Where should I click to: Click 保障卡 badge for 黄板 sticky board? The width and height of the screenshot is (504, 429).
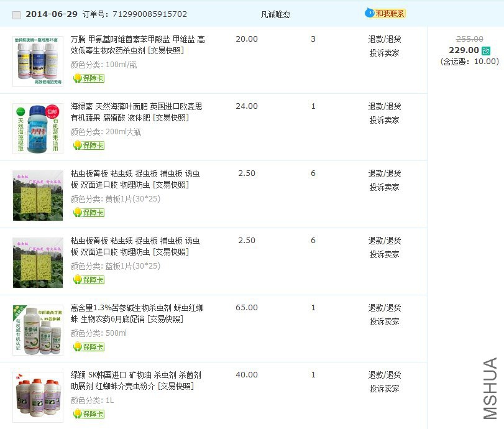pyautogui.click(x=88, y=213)
